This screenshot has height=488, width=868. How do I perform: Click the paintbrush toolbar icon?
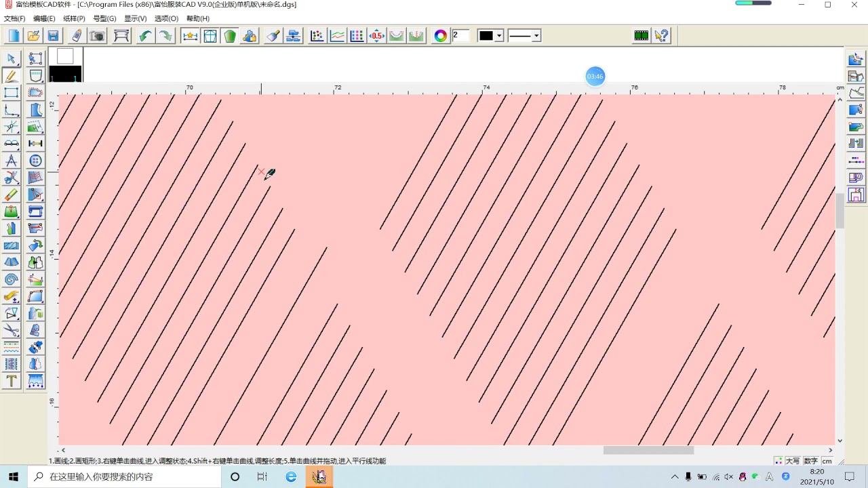[x=273, y=36]
